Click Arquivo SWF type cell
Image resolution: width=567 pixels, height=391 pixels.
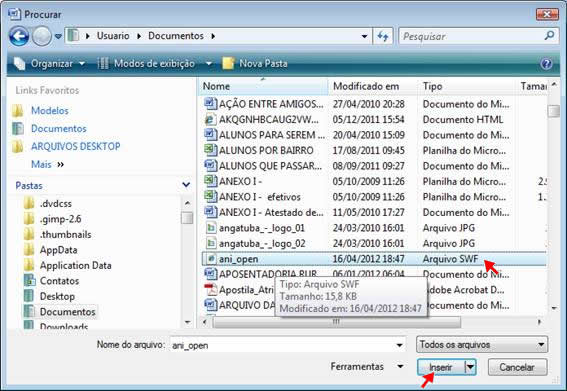tap(450, 259)
